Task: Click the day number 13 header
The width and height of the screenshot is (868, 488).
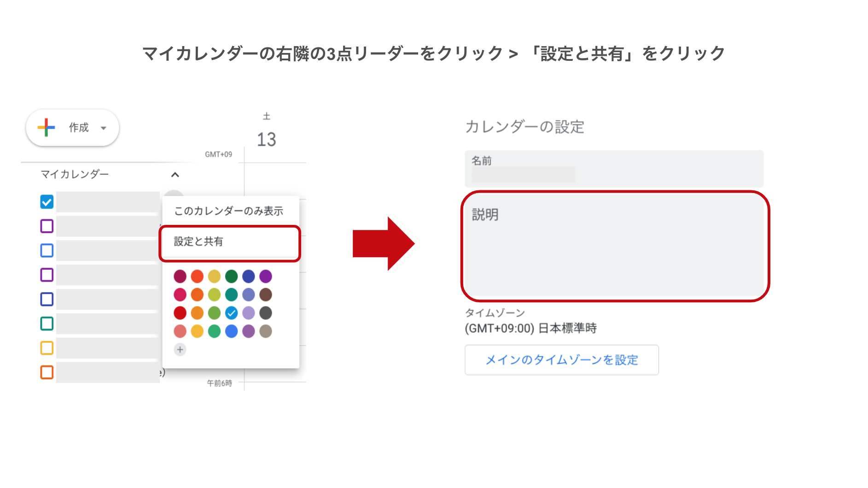Action: point(266,140)
